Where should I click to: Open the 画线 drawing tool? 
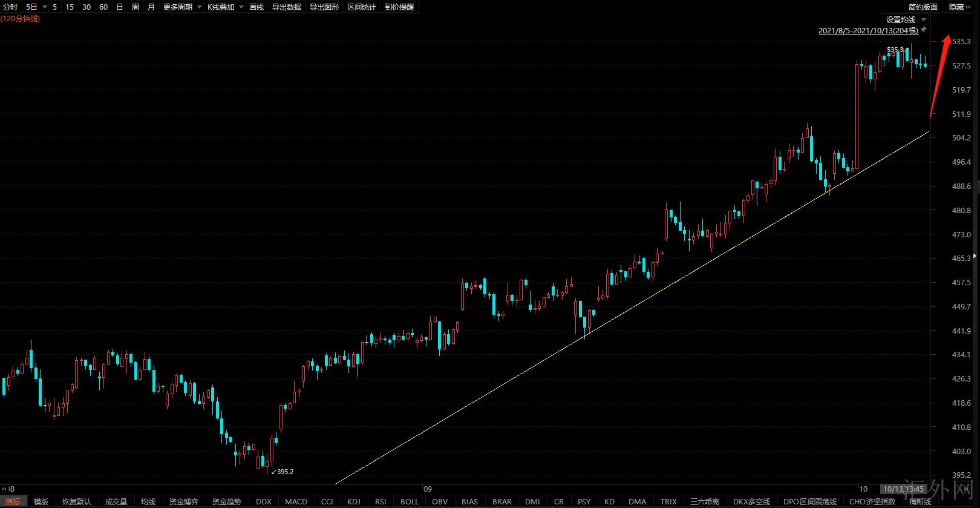[256, 7]
